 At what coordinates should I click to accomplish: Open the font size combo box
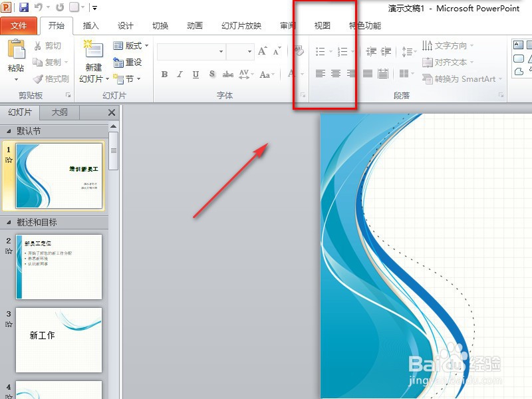(x=240, y=52)
